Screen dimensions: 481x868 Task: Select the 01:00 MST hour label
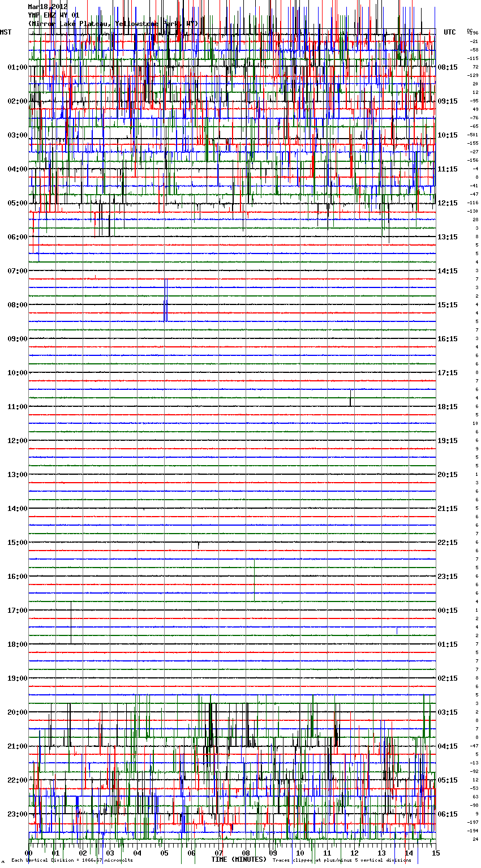(x=18, y=67)
